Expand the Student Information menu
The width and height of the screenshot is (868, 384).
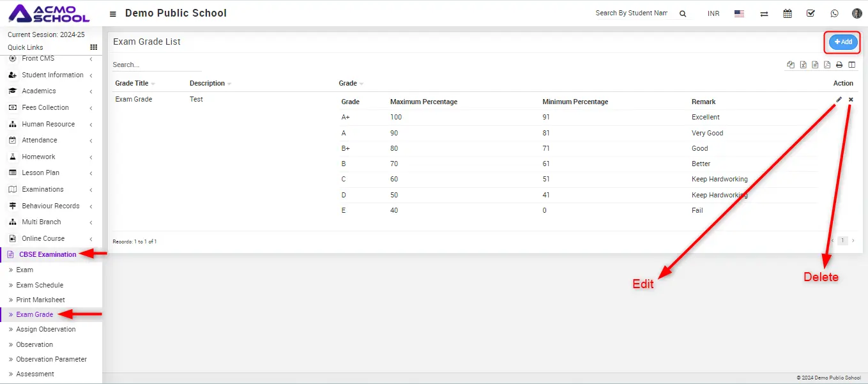[52, 75]
